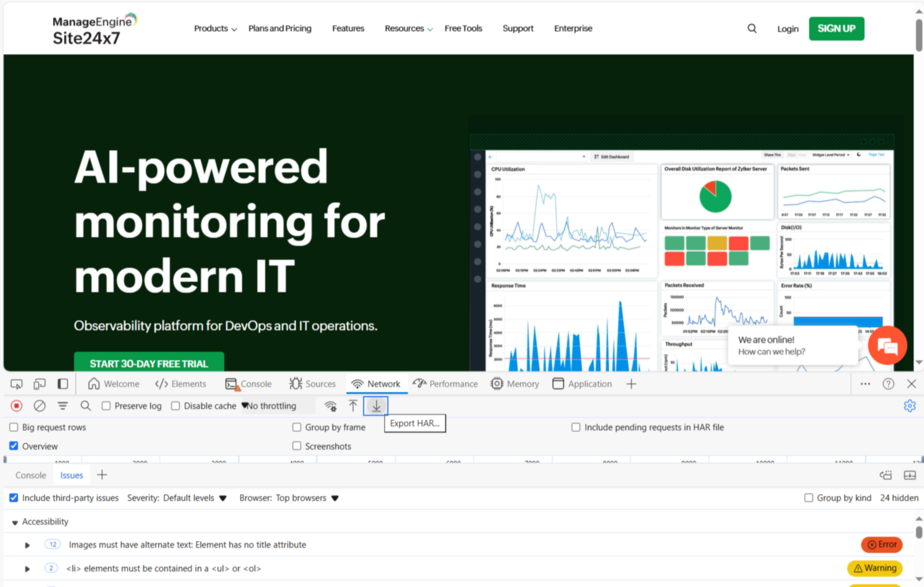This screenshot has width=924, height=587.
Task: Switch to the Performance tab
Action: (446, 384)
